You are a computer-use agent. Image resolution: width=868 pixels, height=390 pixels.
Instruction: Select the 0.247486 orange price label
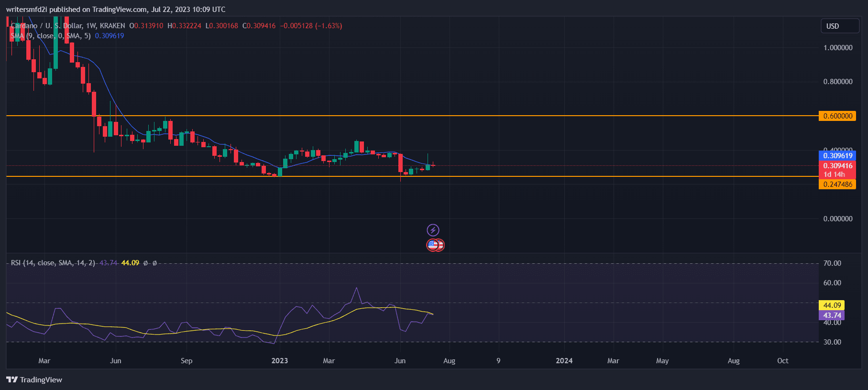(x=837, y=184)
